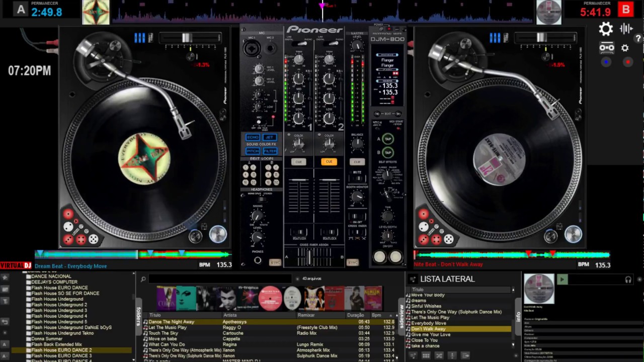Toggle the FILTER sound color effect
644x362 pixels.
tap(270, 151)
